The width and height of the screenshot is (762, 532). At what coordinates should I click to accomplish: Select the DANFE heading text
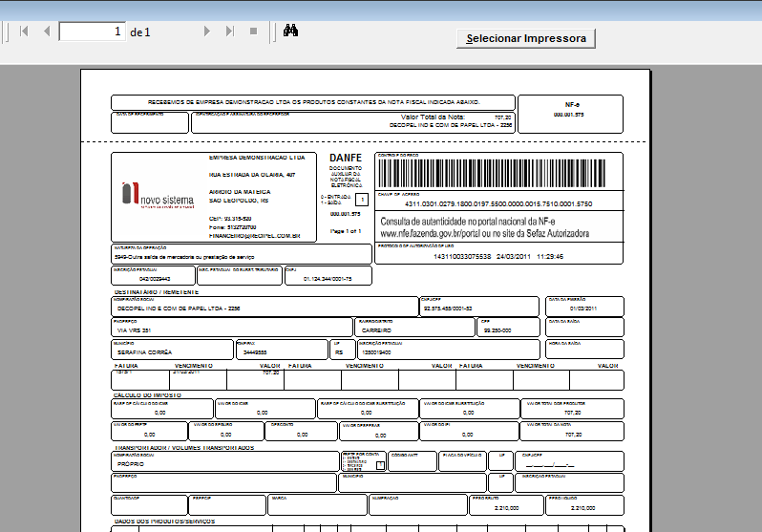click(x=346, y=158)
